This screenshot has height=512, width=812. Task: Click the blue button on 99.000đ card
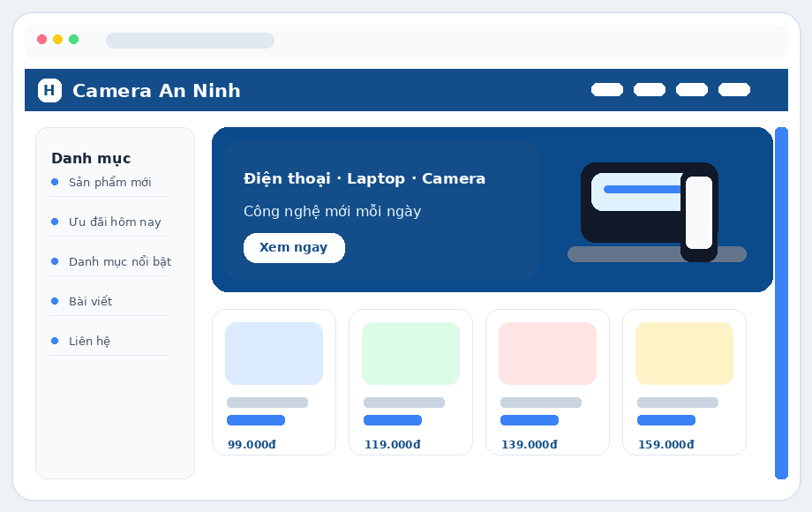click(256, 420)
